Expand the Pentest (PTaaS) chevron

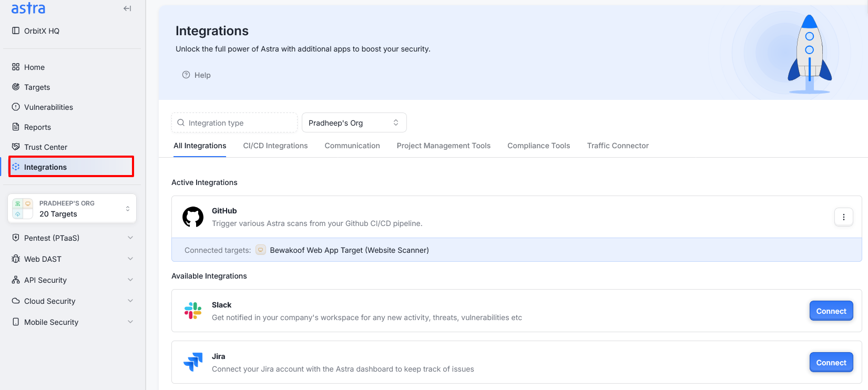coord(130,238)
